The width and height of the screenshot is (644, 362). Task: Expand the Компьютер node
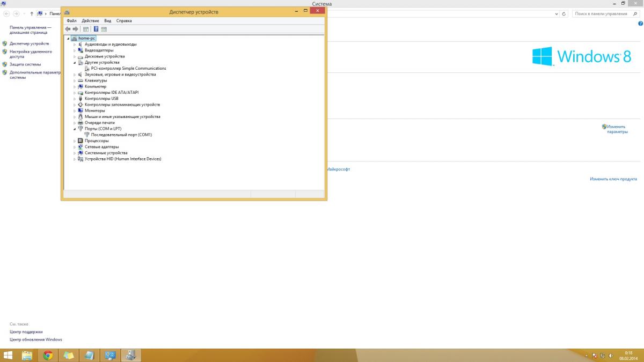tap(75, 86)
